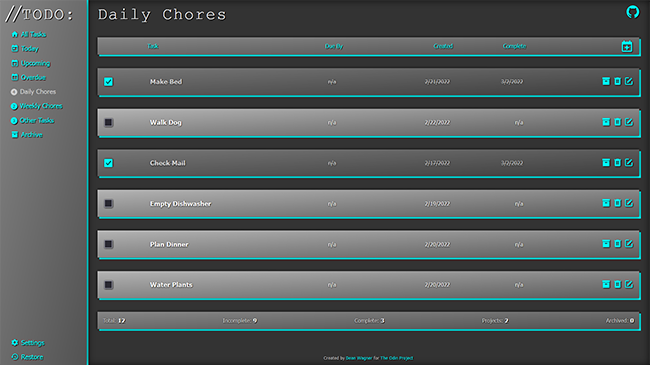This screenshot has height=365, width=650.
Task: Tick the Plan Dinner checkbox
Action: click(109, 244)
